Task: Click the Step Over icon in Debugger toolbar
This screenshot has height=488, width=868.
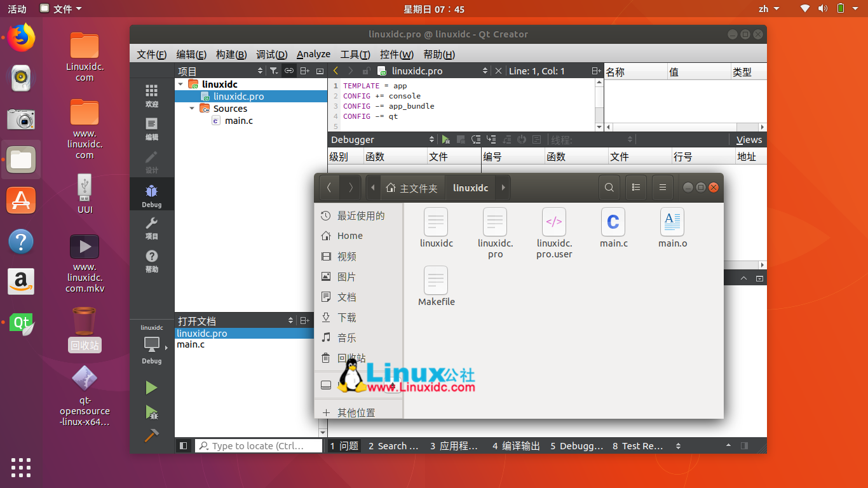Action: (476, 140)
